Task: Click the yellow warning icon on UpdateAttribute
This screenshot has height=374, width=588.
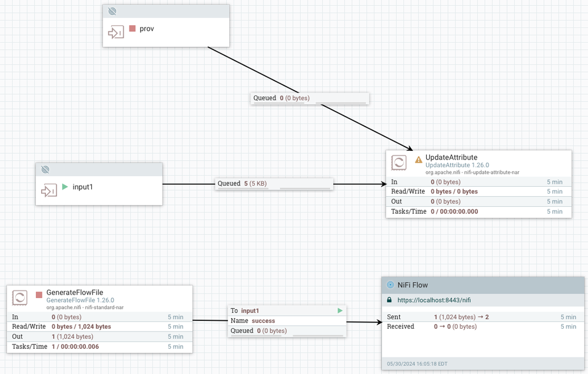Action: click(418, 160)
